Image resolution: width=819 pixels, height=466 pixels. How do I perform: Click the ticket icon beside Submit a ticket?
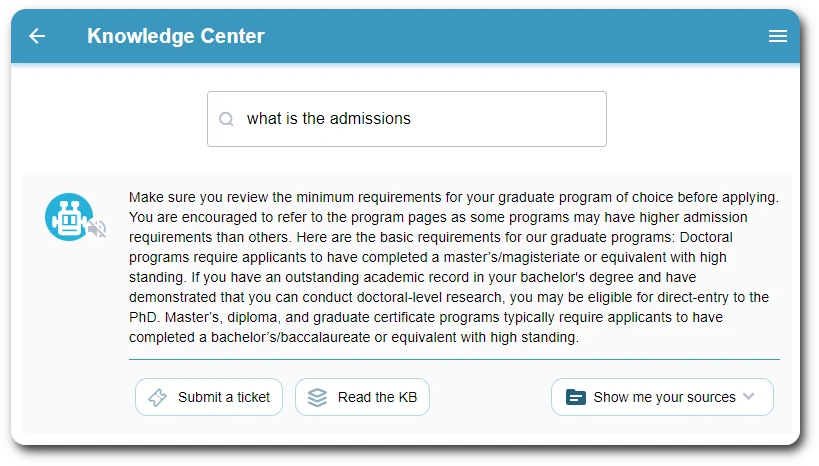157,397
